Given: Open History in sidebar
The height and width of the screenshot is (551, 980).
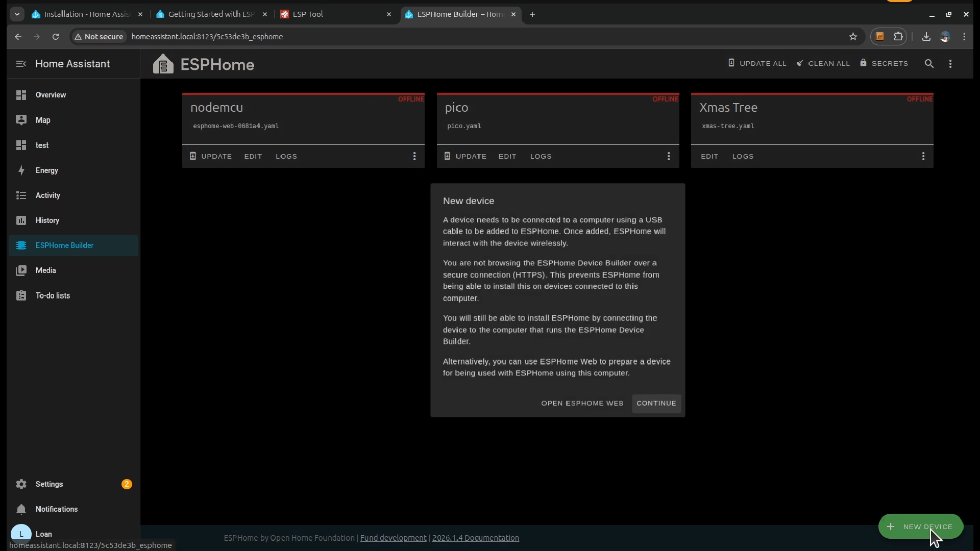Looking at the screenshot, I should tap(73, 220).
